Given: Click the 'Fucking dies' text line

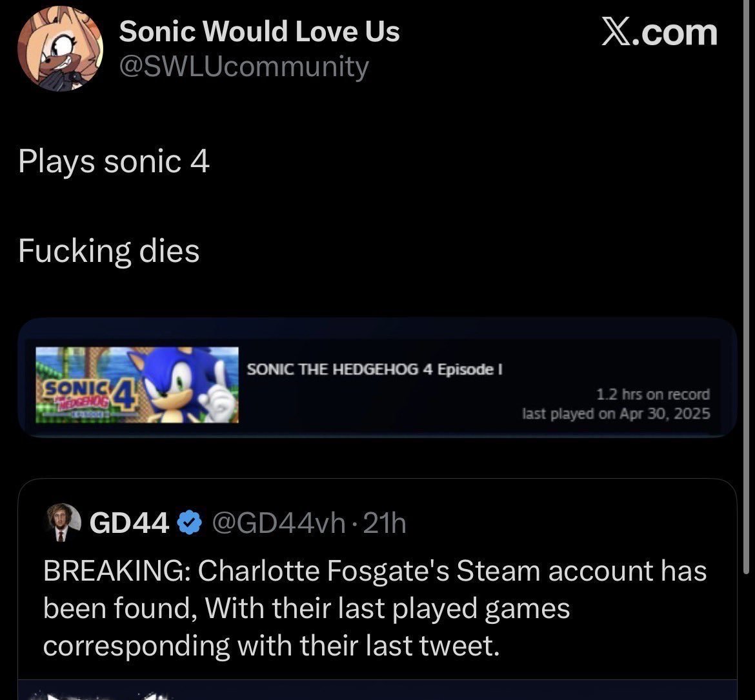Looking at the screenshot, I should pyautogui.click(x=109, y=251).
